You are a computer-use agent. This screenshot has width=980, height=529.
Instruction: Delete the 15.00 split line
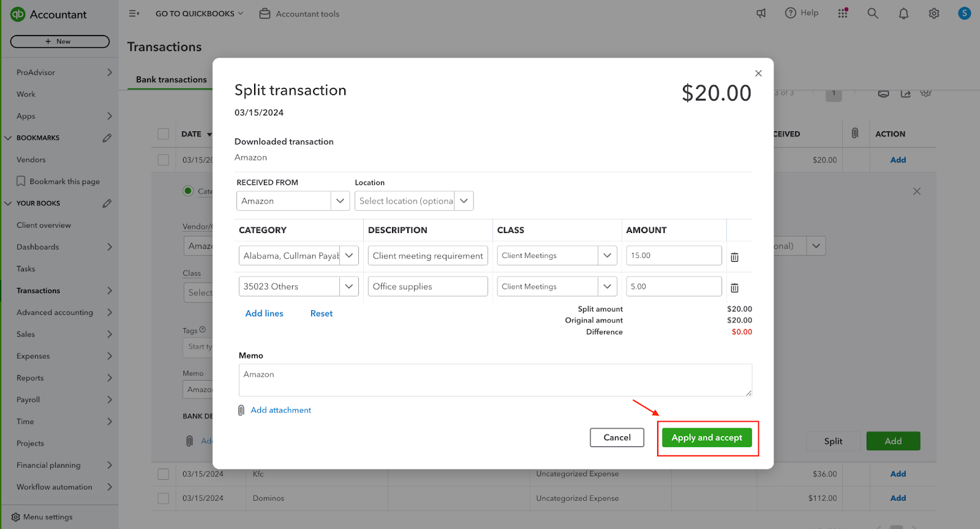(734, 257)
